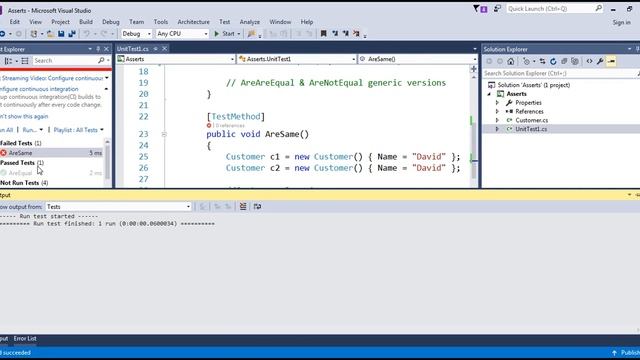Screen dimensions: 640x360
Task: Open the Edit menu
Action: click(x=15, y=22)
